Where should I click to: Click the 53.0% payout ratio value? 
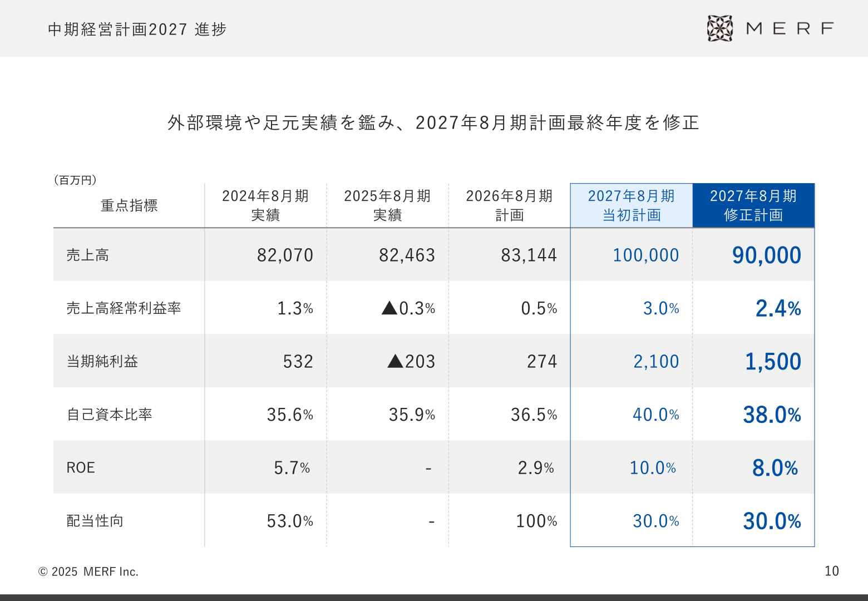coord(290,521)
